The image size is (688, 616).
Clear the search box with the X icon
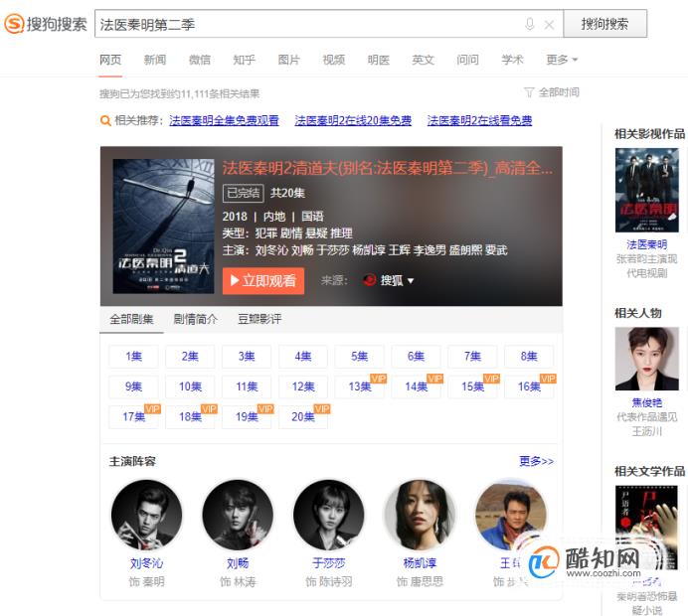point(549,25)
